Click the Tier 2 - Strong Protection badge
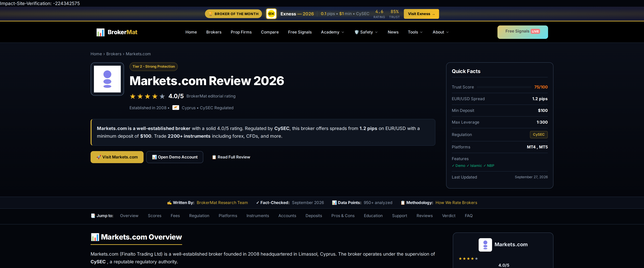 coord(153,66)
